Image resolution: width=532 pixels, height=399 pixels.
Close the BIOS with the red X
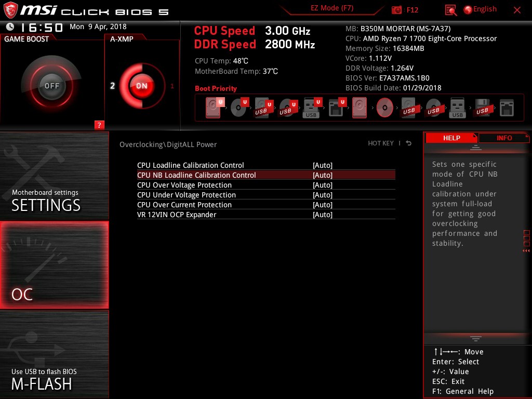click(x=517, y=10)
